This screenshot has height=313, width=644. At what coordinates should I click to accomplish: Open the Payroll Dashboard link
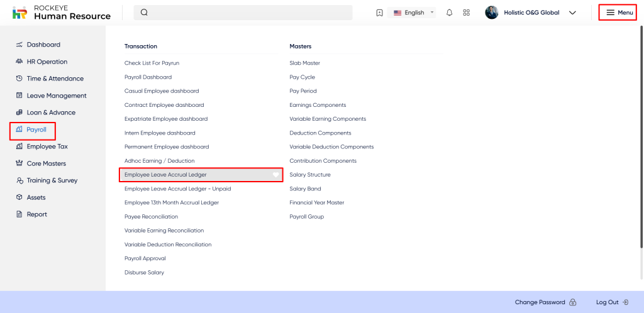148,77
